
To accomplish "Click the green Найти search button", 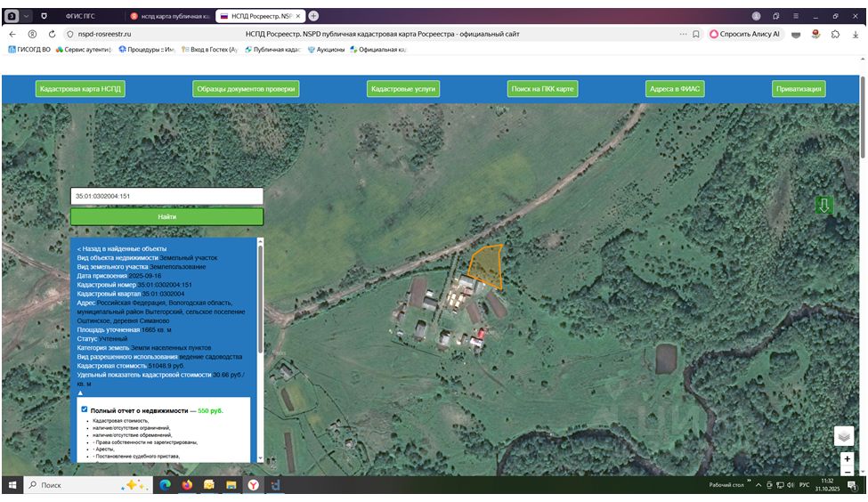I will pos(166,216).
